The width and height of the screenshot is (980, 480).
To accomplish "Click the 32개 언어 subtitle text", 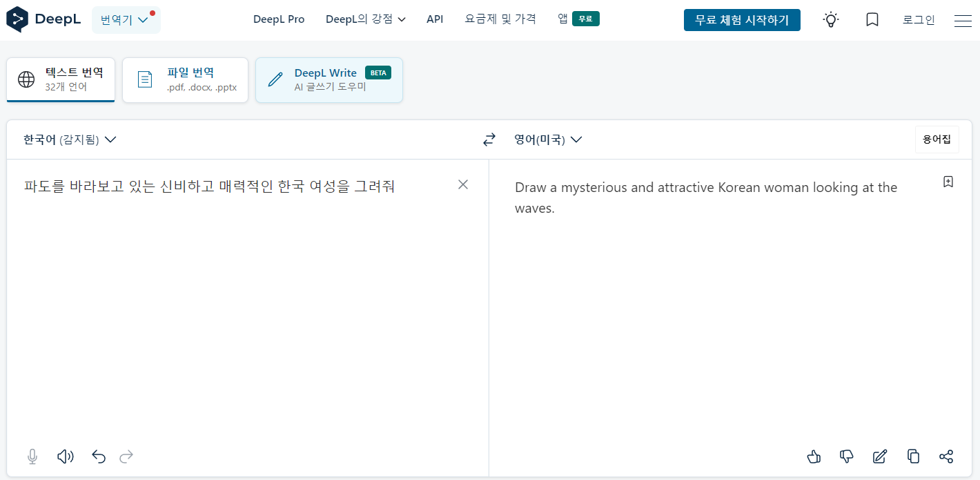I will pos(66,87).
